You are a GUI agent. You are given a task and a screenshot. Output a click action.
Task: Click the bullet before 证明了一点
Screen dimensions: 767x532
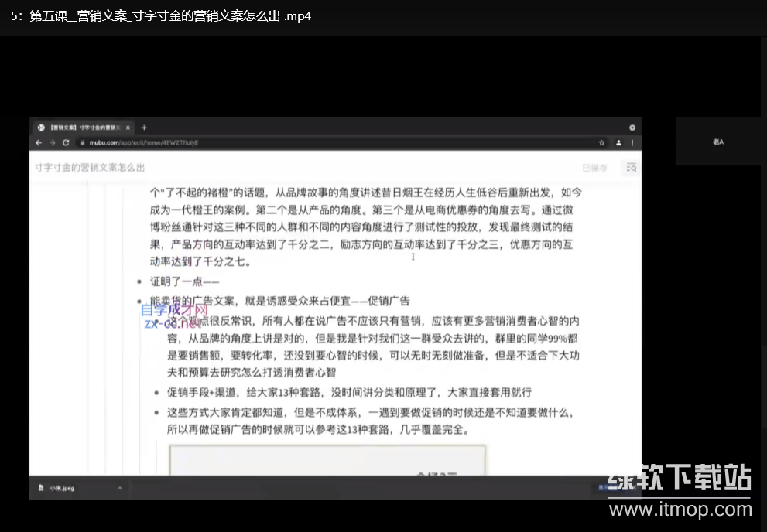point(139,283)
